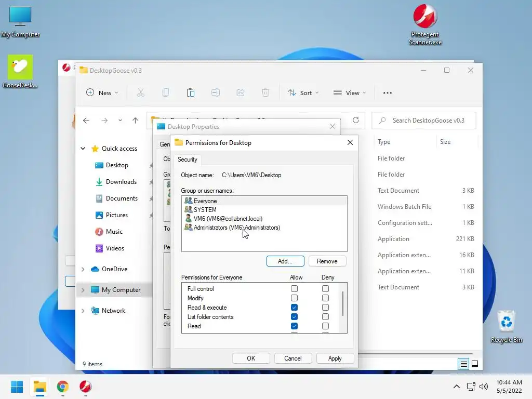Image resolution: width=532 pixels, height=399 pixels.
Task: Open File Explorer from the taskbar
Action: [x=39, y=387]
